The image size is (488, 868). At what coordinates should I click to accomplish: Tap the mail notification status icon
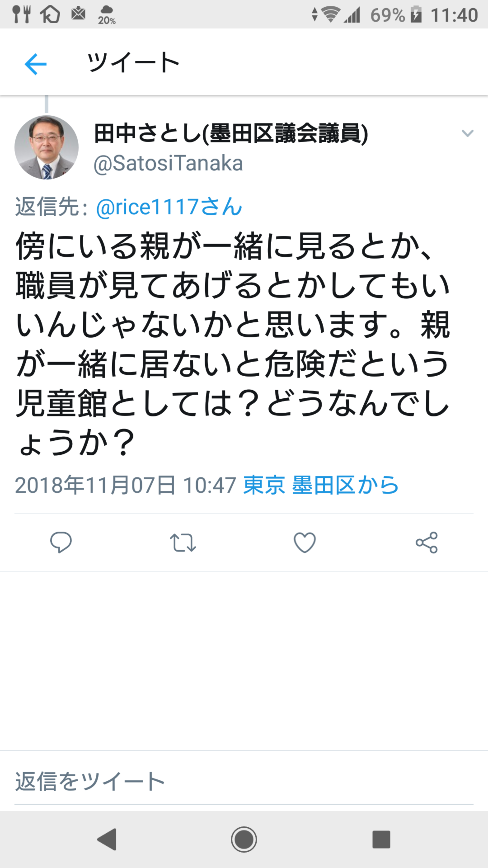tap(78, 14)
